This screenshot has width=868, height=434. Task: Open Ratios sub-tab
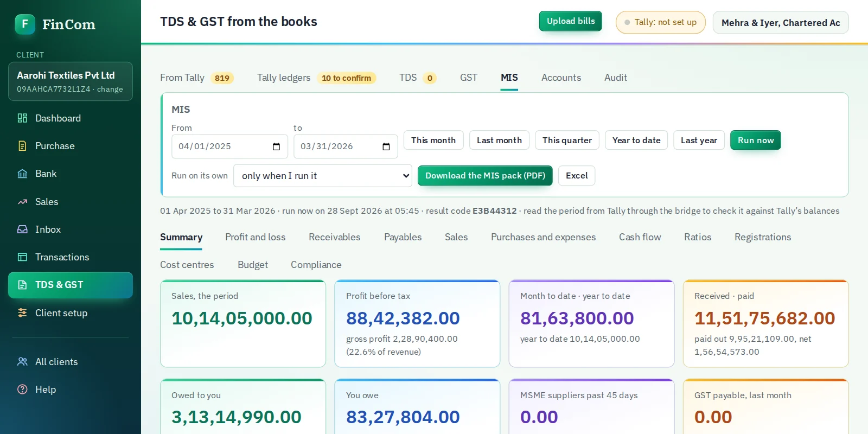[x=698, y=237]
